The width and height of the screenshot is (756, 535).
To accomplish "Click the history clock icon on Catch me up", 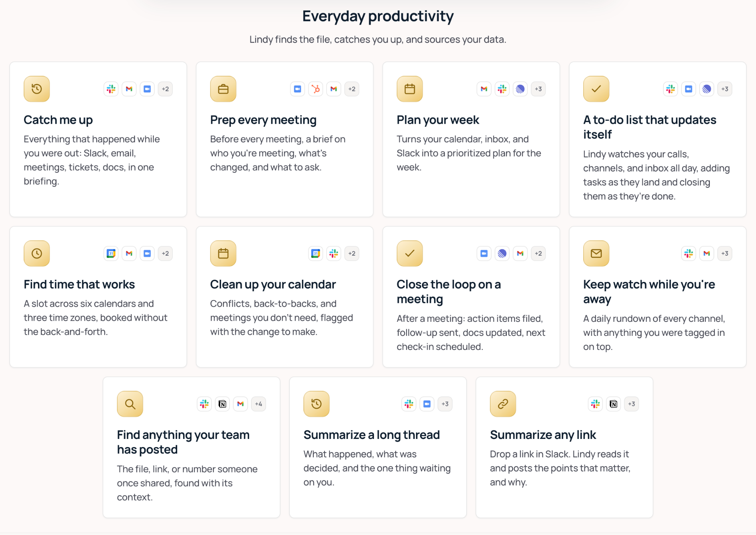I will coord(37,89).
